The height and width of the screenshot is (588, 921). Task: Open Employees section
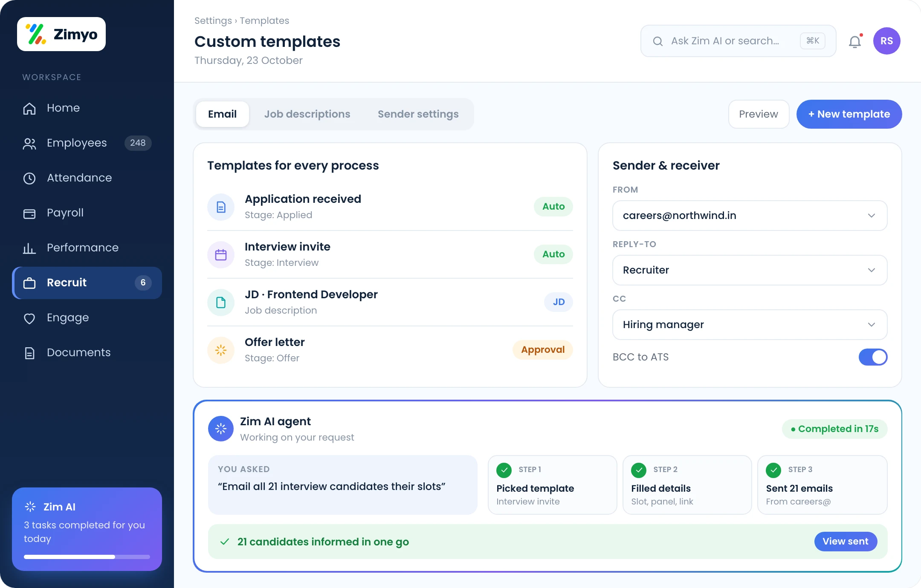(87, 143)
